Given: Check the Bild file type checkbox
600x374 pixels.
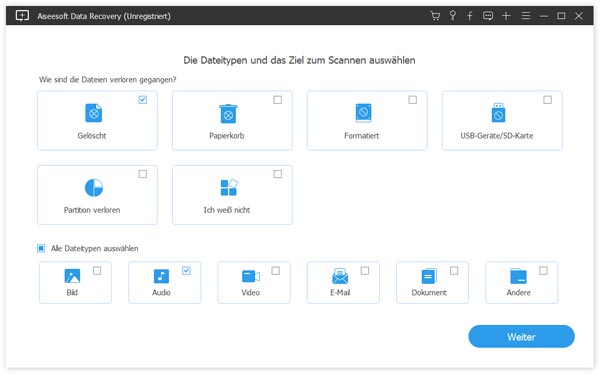Looking at the screenshot, I should [97, 271].
